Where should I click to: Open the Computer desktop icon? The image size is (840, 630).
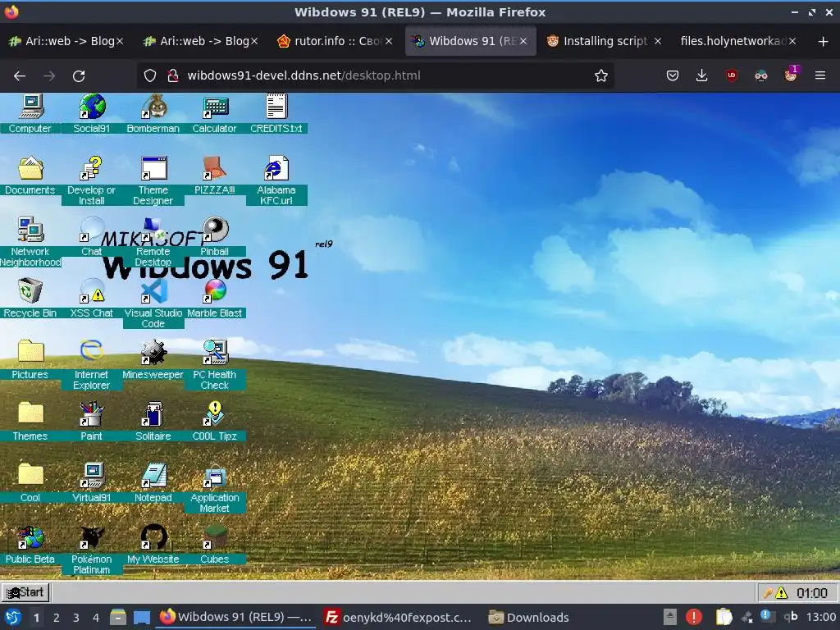click(30, 106)
